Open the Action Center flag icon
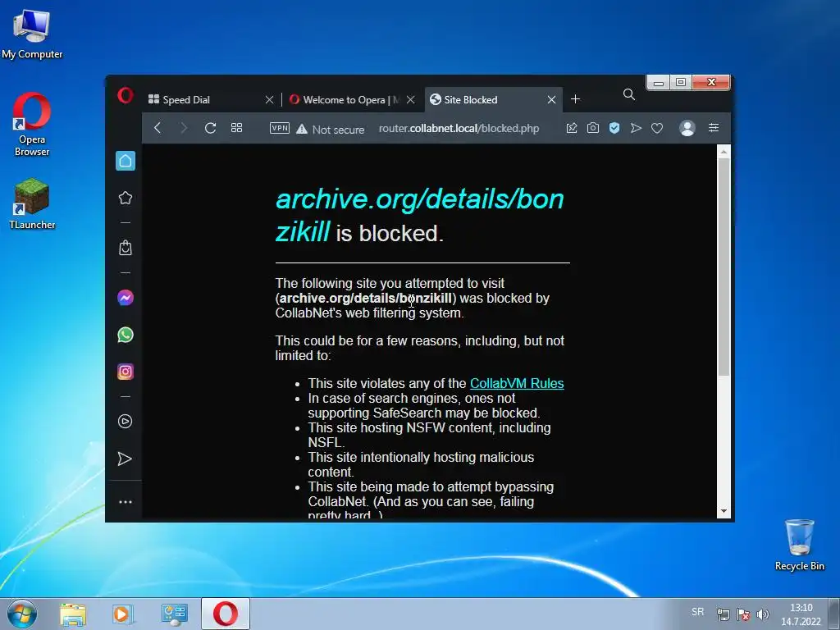 tap(743, 614)
